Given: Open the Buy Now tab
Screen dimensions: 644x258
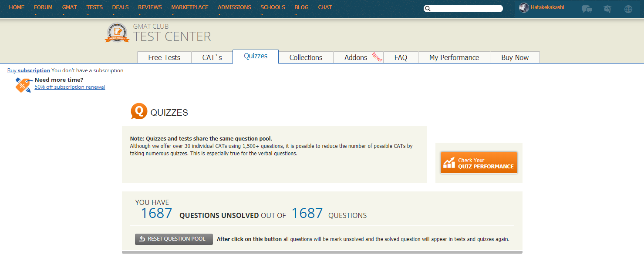Looking at the screenshot, I should tap(515, 57).
